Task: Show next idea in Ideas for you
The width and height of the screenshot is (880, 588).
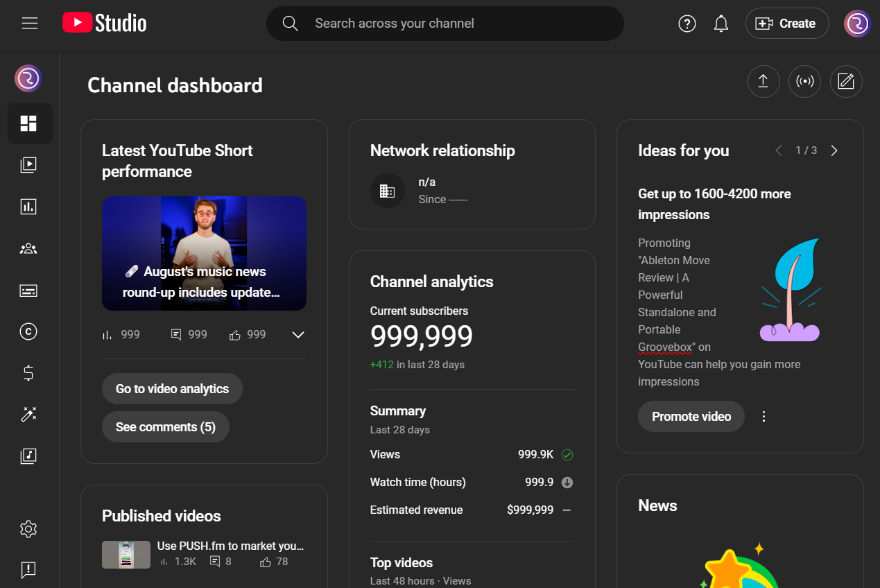Action: [x=834, y=150]
